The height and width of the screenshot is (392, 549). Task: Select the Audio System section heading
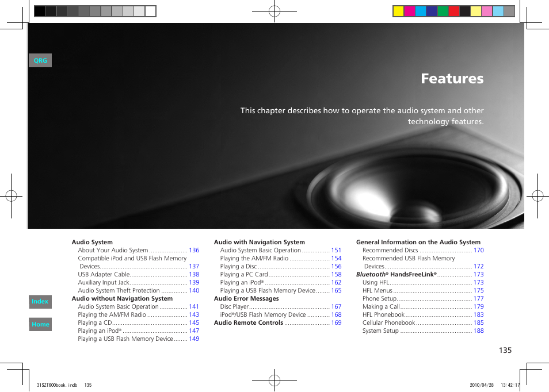(x=92, y=242)
